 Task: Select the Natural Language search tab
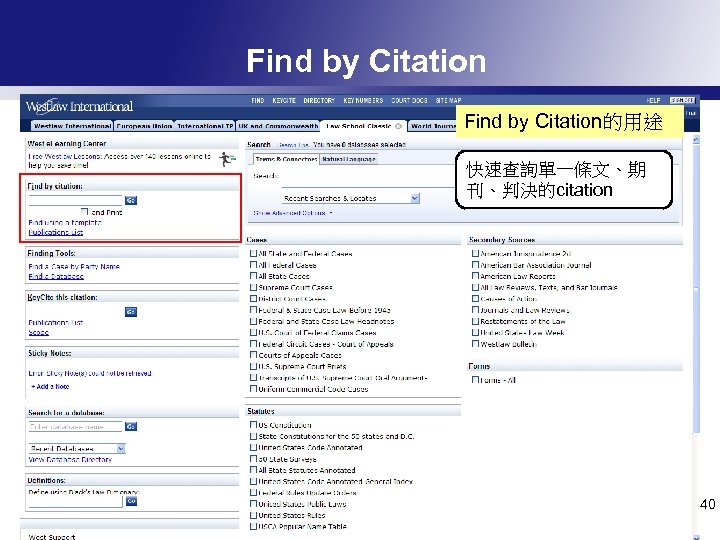coord(349,159)
